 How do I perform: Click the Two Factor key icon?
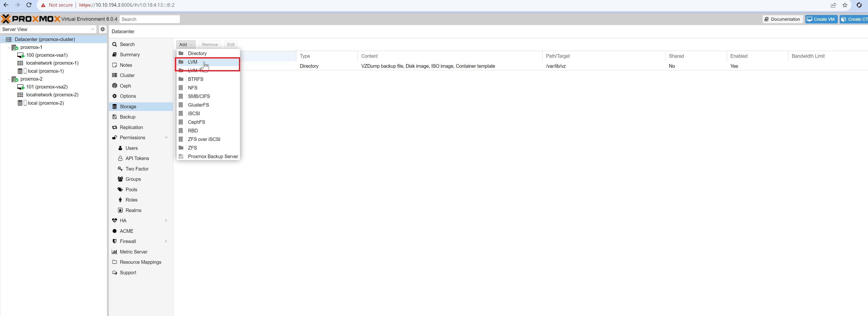click(120, 169)
